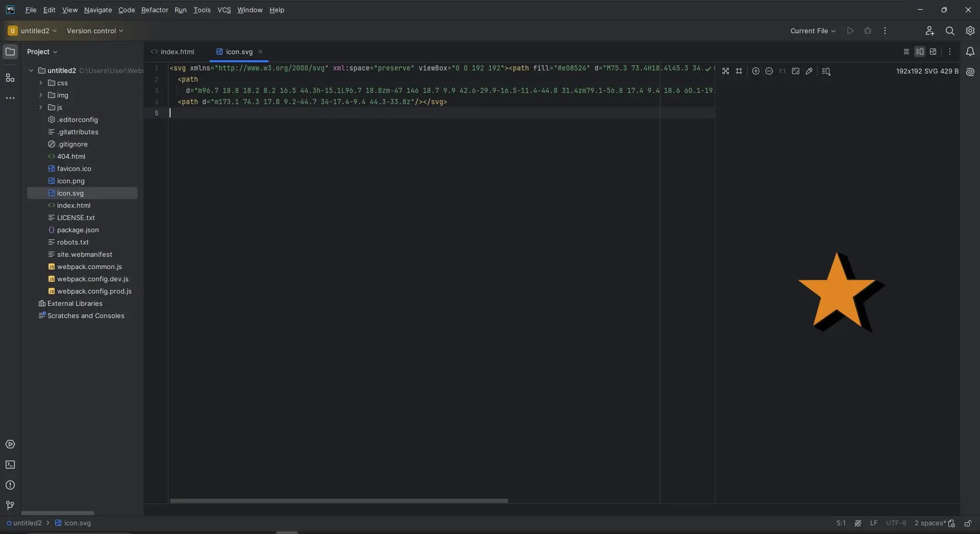Screen dimensions: 980x534
Task: Open Search Everywhere magnifier
Action: pos(950,31)
